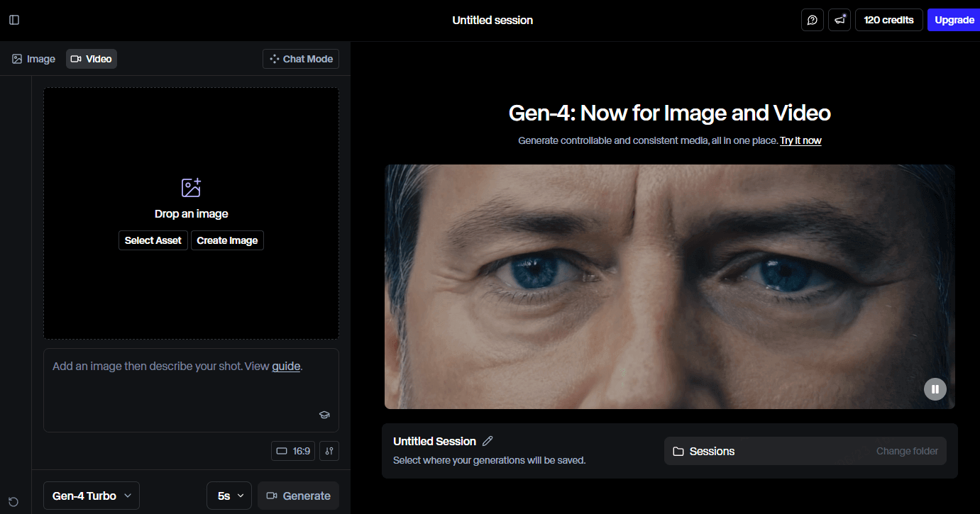Click the add image icon in drop zone
The height and width of the screenshot is (514, 980).
click(191, 188)
